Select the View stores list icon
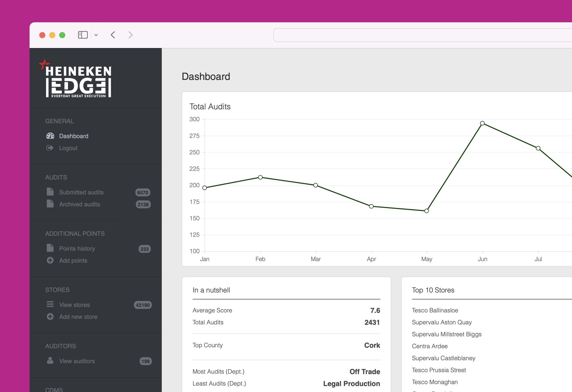The width and height of the screenshot is (572, 392). [x=50, y=304]
